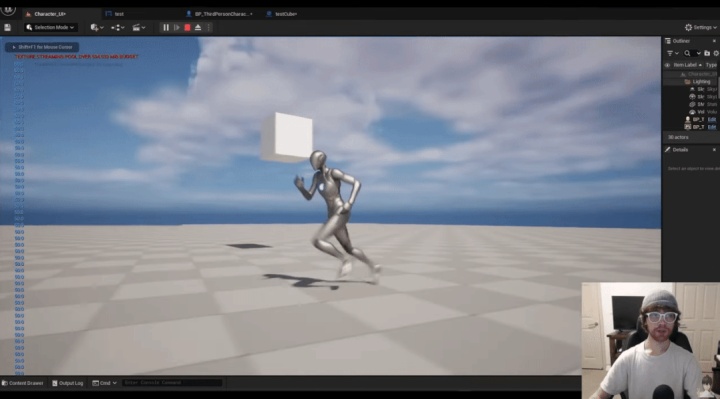Pause the running play session

pyautogui.click(x=166, y=28)
